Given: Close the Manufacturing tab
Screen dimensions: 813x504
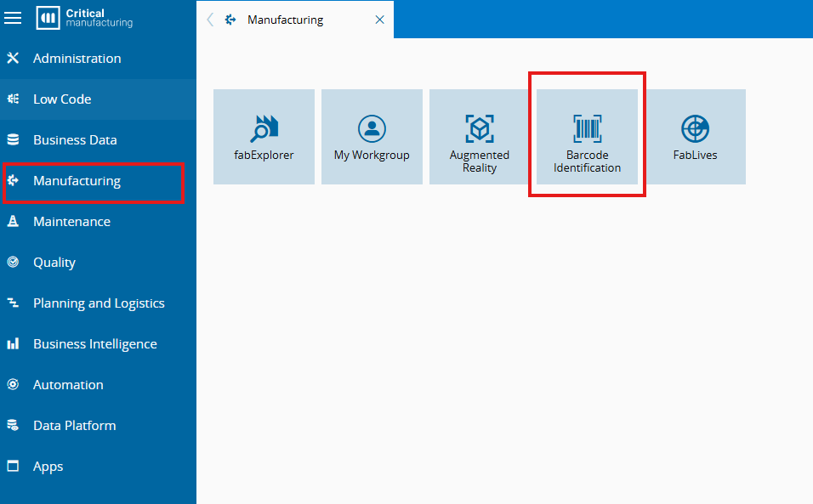Looking at the screenshot, I should point(379,20).
